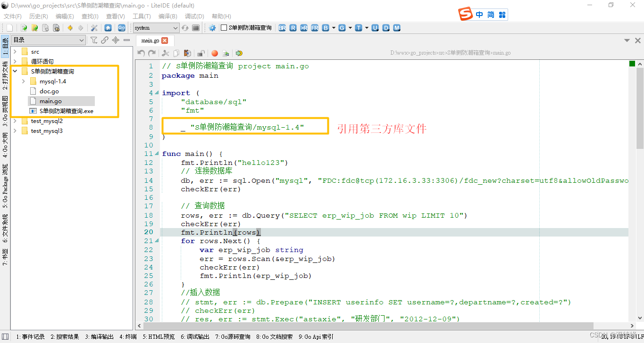Click the Open Folder toolbar icon
The height and width of the screenshot is (343, 644).
[x=34, y=28]
